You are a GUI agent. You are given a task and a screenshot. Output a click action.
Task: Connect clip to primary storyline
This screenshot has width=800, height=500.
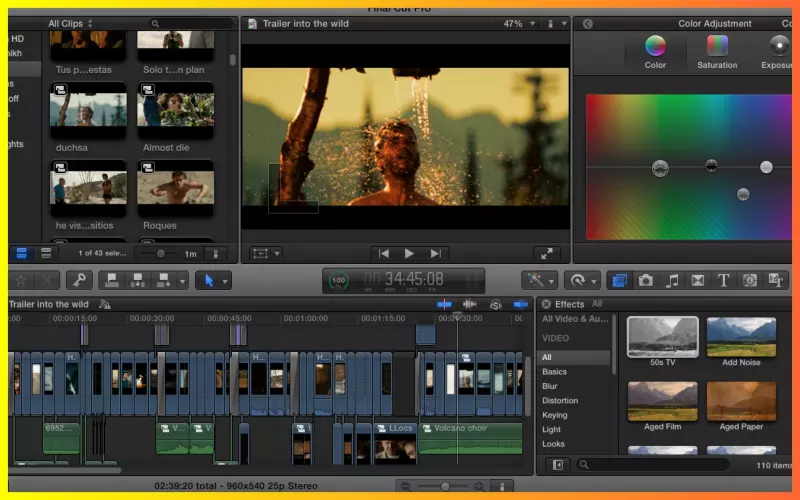pyautogui.click(x=112, y=280)
